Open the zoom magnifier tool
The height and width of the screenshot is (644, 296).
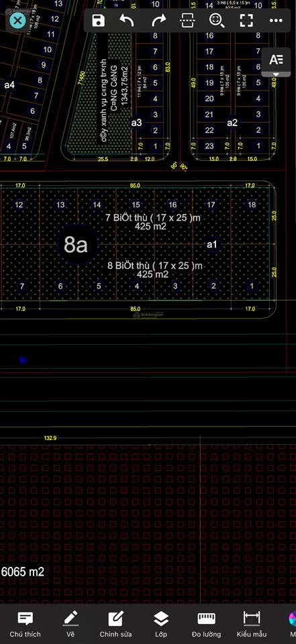(x=217, y=20)
